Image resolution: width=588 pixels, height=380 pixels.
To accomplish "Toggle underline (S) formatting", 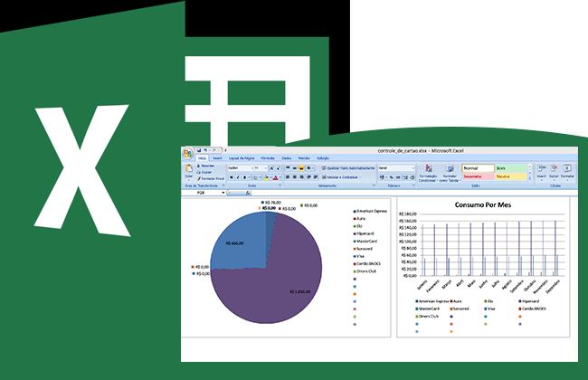I will [x=244, y=177].
